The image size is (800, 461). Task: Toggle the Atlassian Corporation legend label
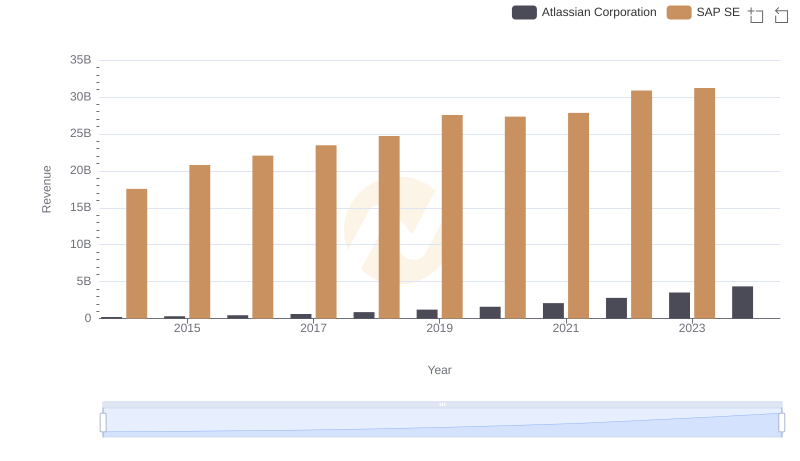(598, 12)
